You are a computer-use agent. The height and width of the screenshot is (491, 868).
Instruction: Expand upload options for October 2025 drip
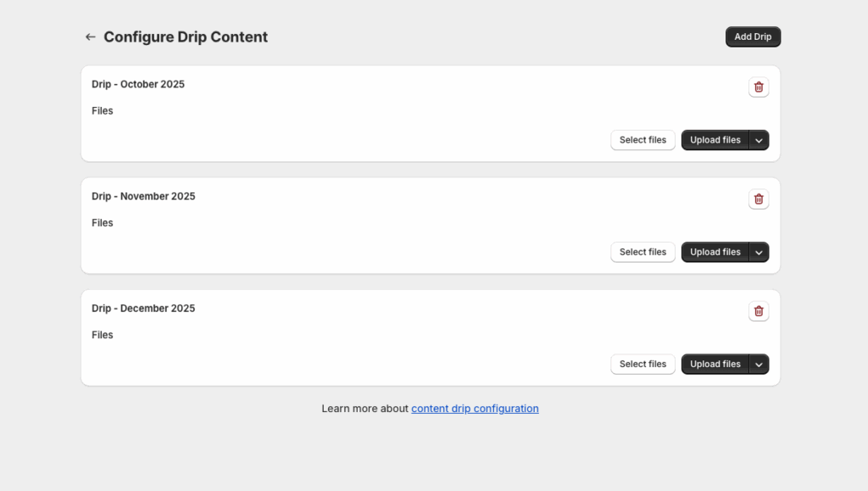tap(759, 141)
